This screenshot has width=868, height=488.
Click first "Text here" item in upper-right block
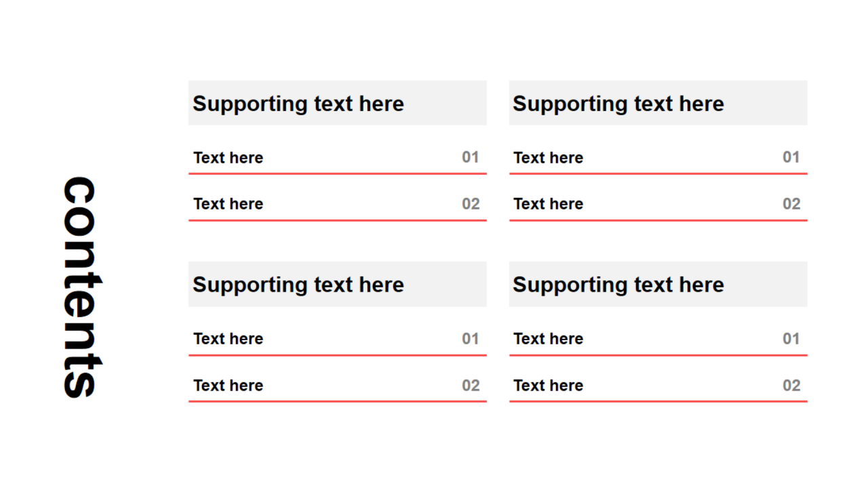pos(548,158)
